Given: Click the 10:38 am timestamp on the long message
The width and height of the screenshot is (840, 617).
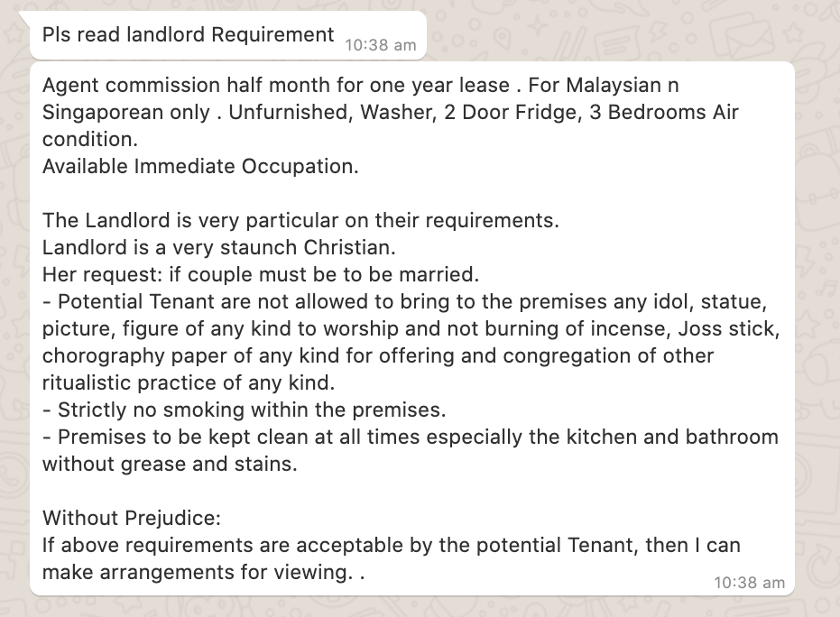Looking at the screenshot, I should coord(749,583).
